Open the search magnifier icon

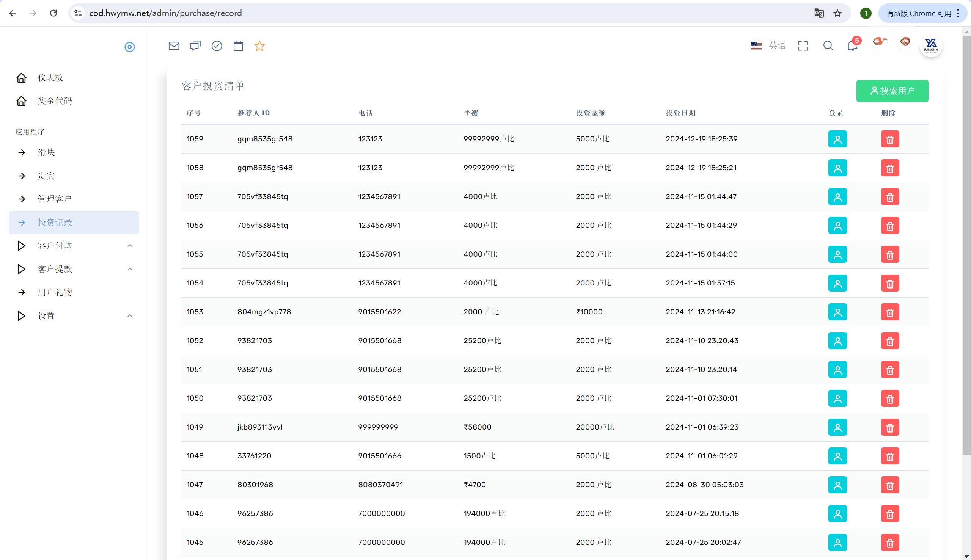pos(828,46)
